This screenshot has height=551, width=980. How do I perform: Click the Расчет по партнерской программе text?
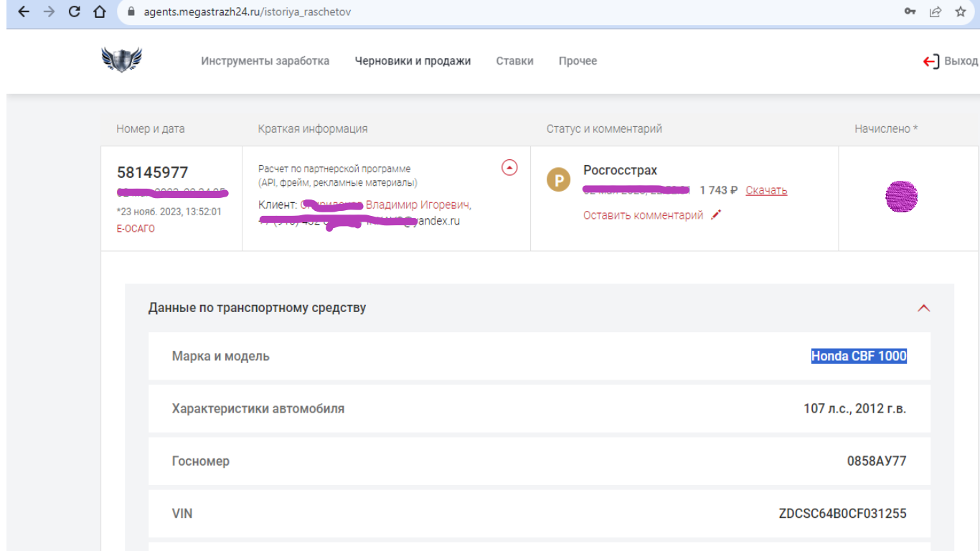pyautogui.click(x=334, y=169)
